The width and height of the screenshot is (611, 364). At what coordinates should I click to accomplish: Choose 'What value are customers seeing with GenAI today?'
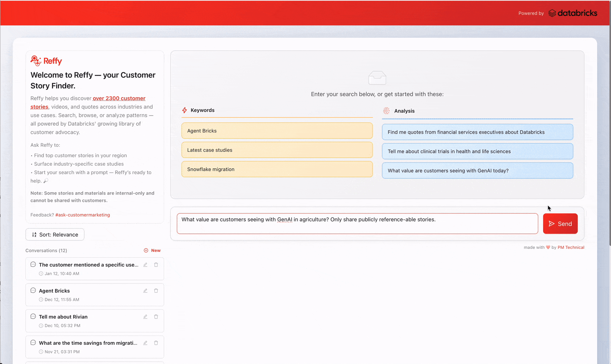point(477,171)
